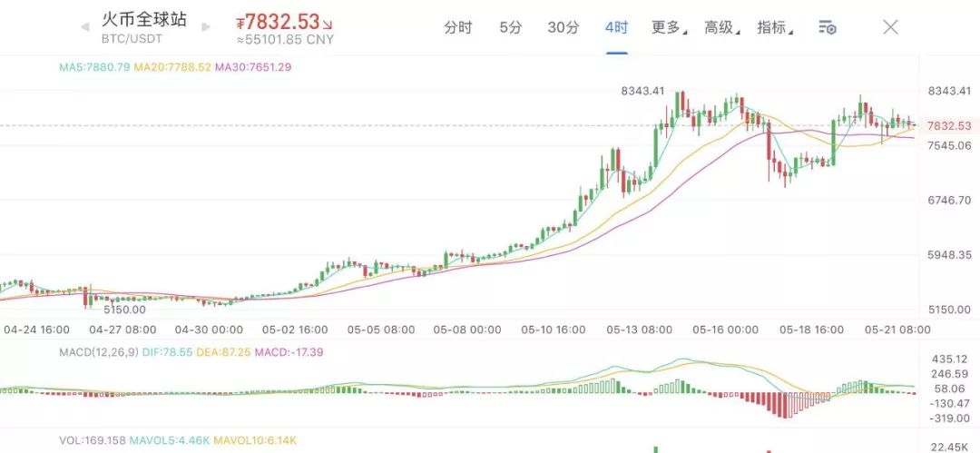Select the 4时 interval tab
The width and height of the screenshot is (980, 453).
pyautogui.click(x=616, y=27)
